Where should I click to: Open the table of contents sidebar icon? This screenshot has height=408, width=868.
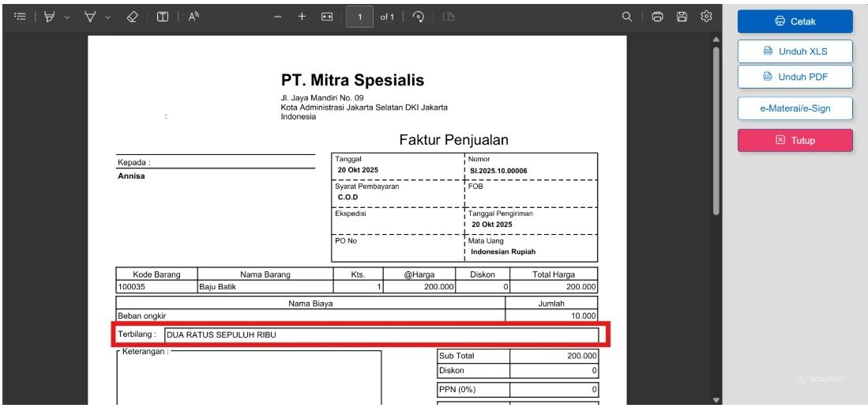point(21,17)
